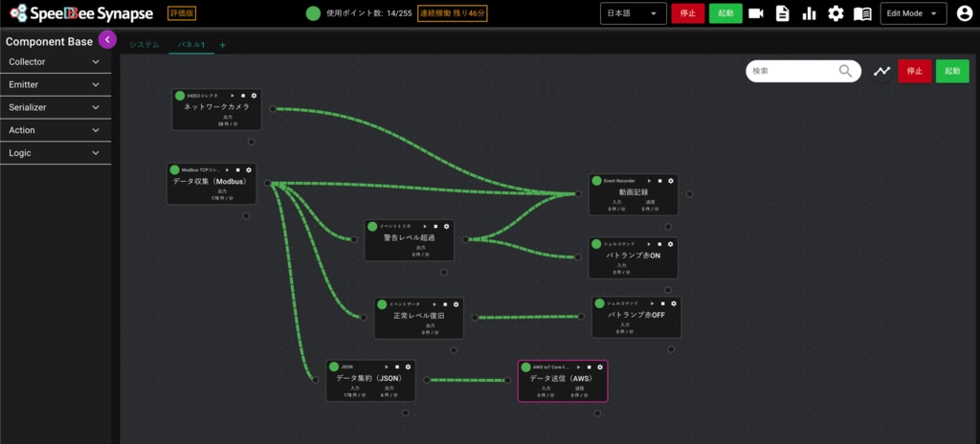Click the line graph icon beside search

tap(881, 71)
